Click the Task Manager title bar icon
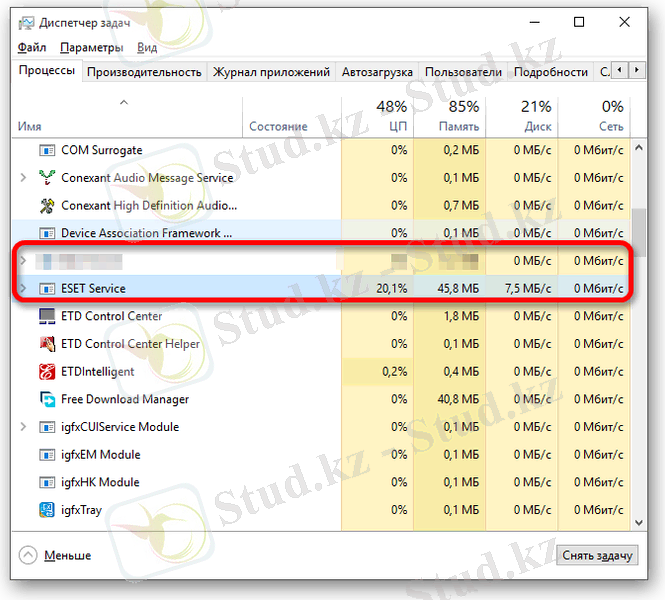665x600 pixels. click(x=26, y=23)
